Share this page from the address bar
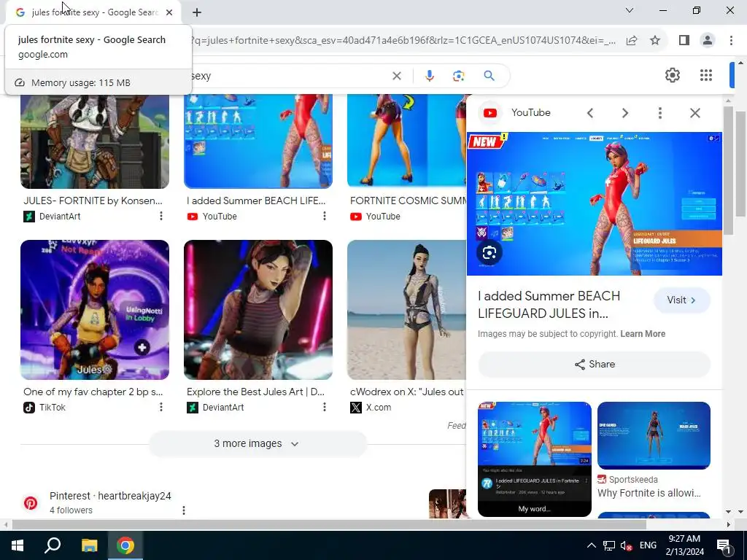 click(632, 41)
